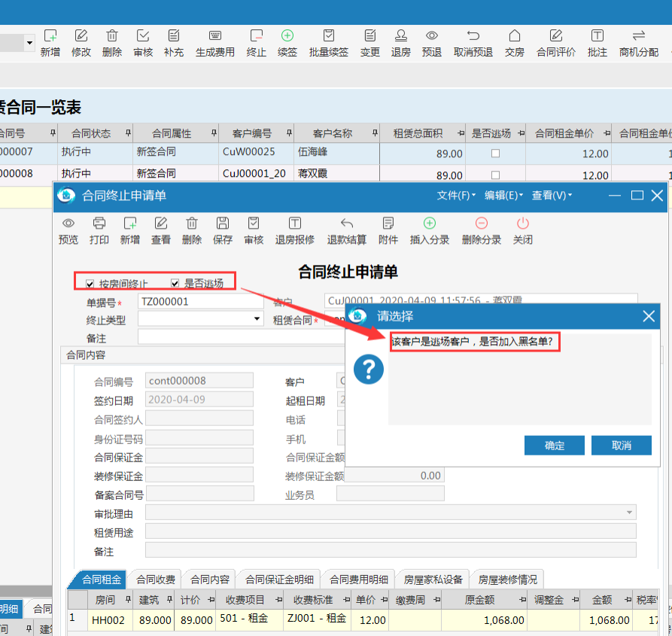Viewport: 672px width, 636px height.
Task: Switch to the 合同保证金明细 tab
Action: click(279, 580)
